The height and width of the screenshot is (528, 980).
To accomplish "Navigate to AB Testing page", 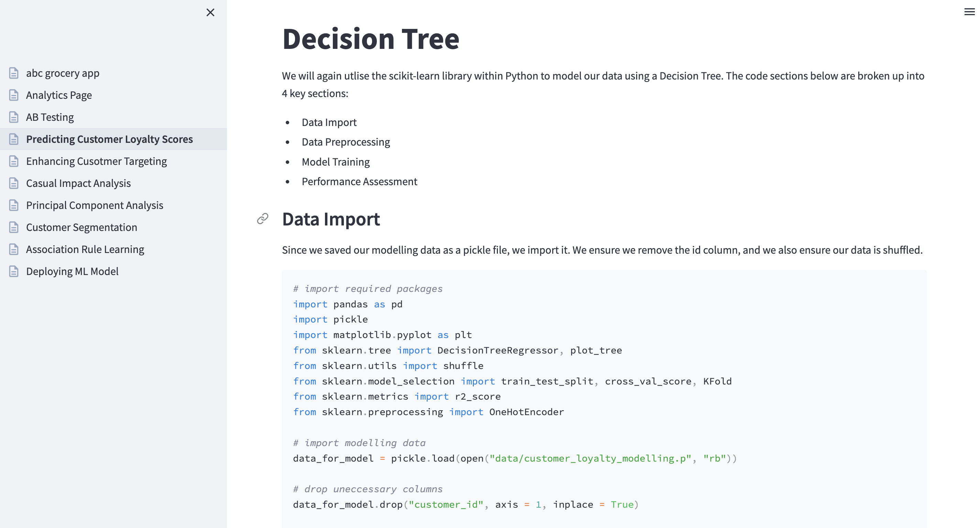I will coord(50,117).
